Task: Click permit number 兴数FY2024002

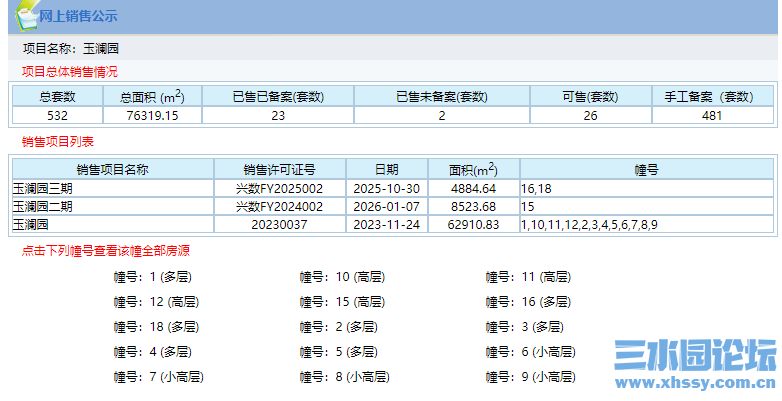Action: [279, 206]
